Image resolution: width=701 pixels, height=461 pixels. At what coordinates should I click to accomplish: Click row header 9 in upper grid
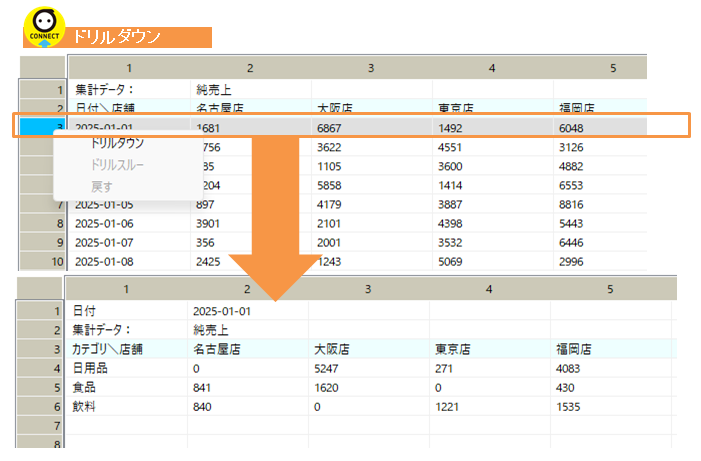click(43, 243)
